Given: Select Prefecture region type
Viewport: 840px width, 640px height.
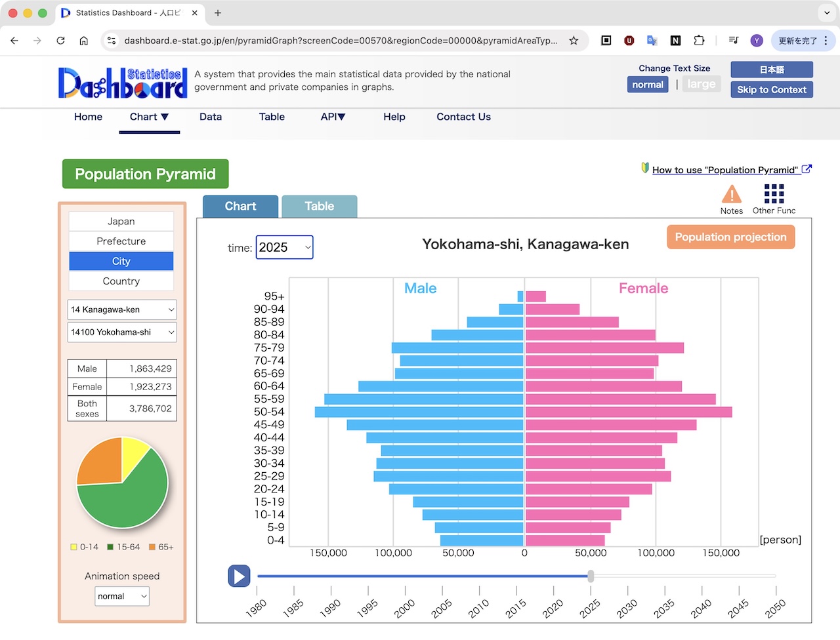Looking at the screenshot, I should point(121,241).
